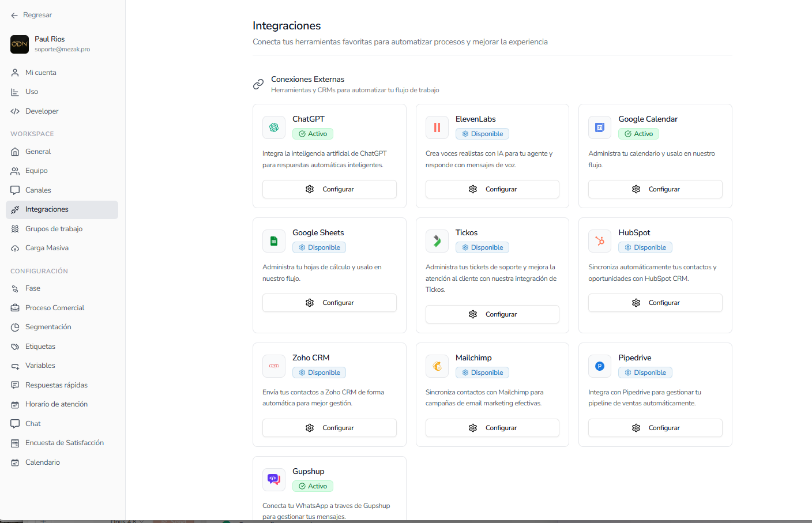
Task: Click the Etiquetas tag icon
Action: click(15, 347)
